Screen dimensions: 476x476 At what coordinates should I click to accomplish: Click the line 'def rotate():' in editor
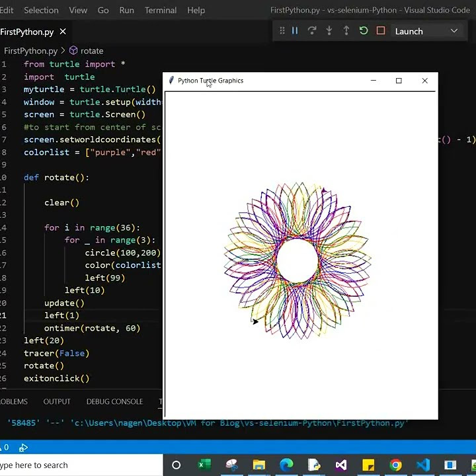point(56,177)
